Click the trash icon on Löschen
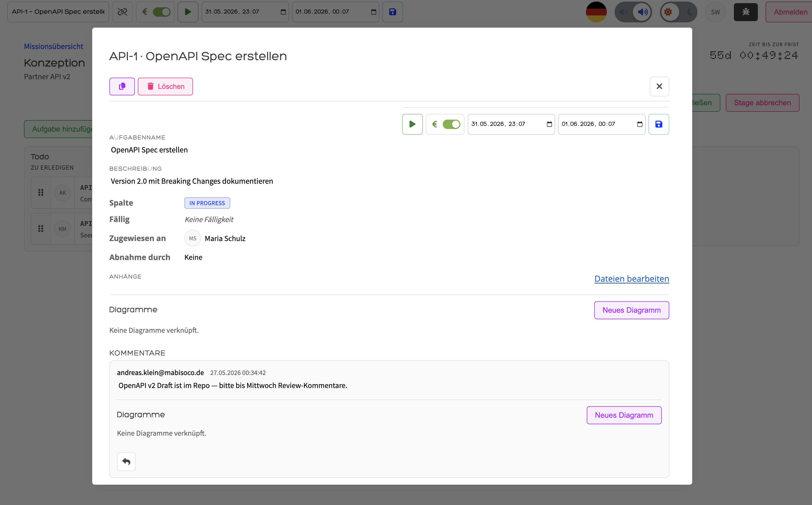Viewport: 812px width, 505px height. coord(151,87)
